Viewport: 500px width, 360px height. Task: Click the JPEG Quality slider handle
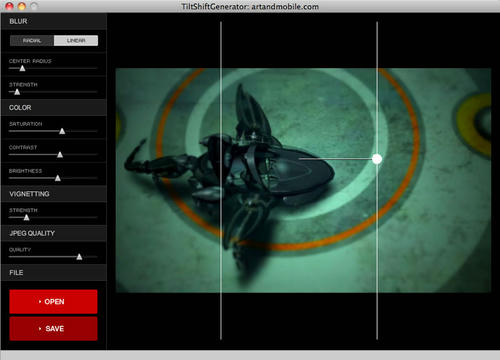79,257
